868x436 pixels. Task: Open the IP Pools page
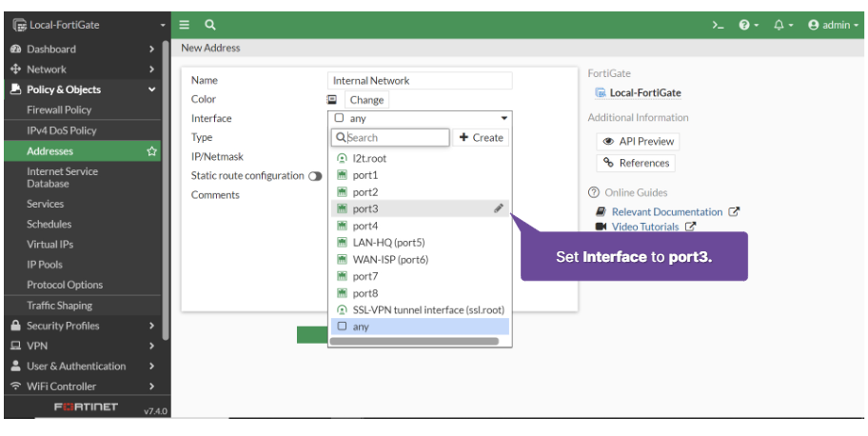pos(45,265)
